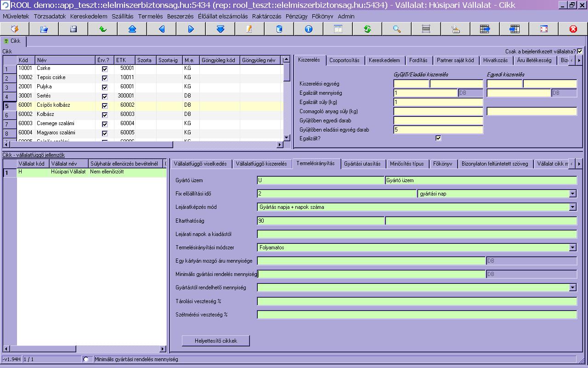
Task: Click the Helyettesítő cikkek button
Action: (216, 341)
